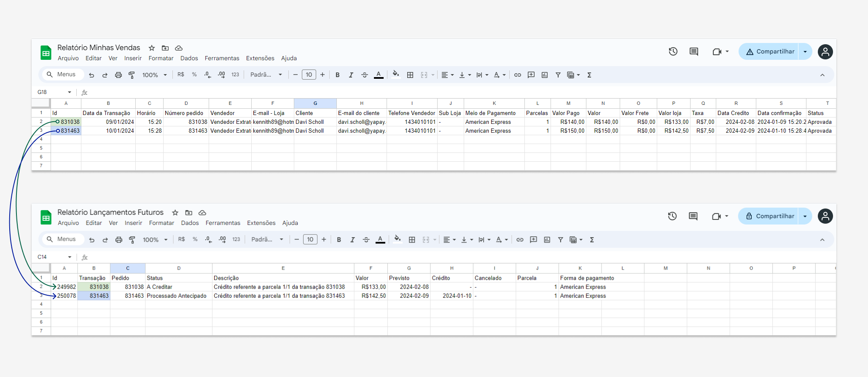The height and width of the screenshot is (377, 868).
Task: Select paint format icon in Minhas Vendas sheet
Action: tap(132, 75)
